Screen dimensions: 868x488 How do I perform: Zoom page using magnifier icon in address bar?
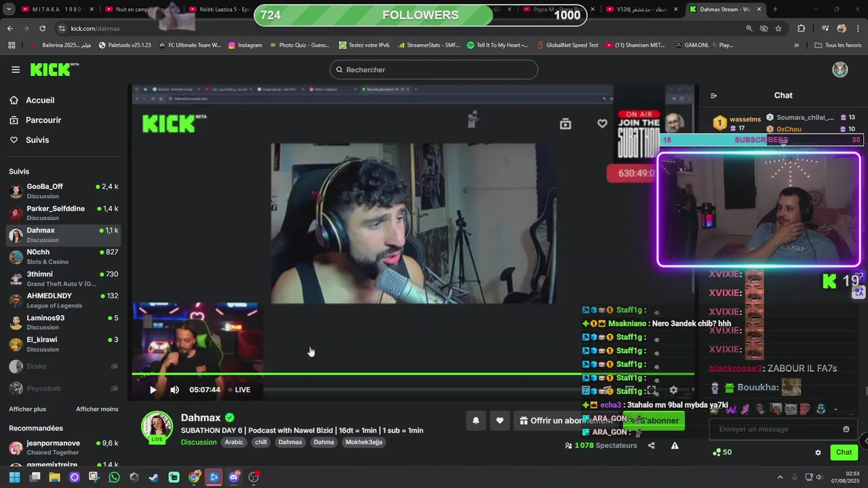pyautogui.click(x=749, y=28)
